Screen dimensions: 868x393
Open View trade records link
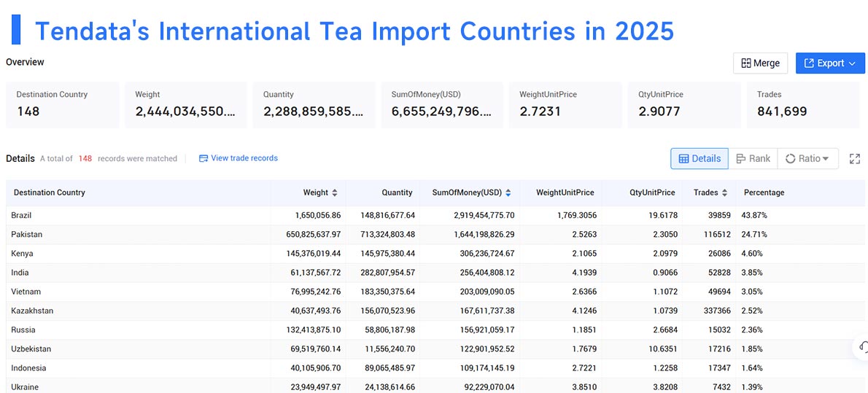pyautogui.click(x=239, y=158)
